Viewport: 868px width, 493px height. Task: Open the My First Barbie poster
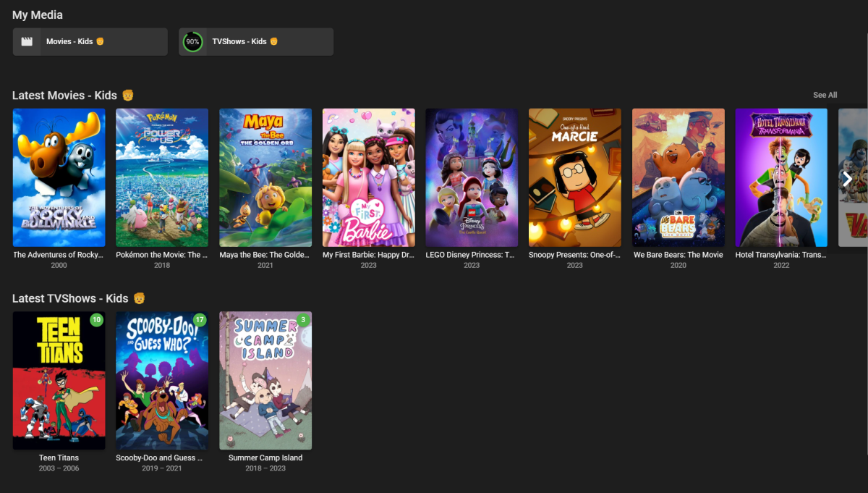point(369,177)
